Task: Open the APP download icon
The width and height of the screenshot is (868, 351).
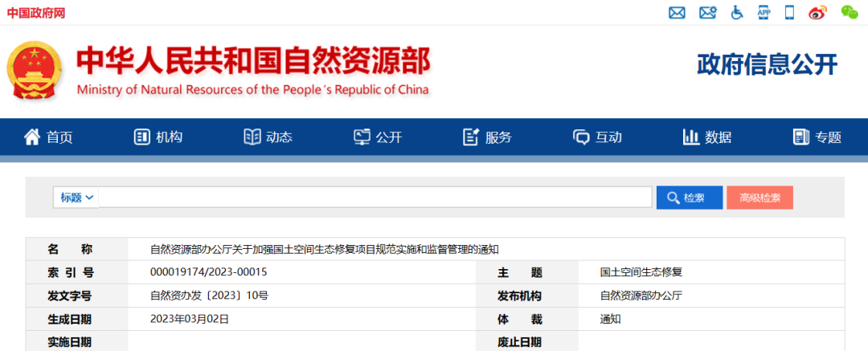Action: tap(764, 13)
